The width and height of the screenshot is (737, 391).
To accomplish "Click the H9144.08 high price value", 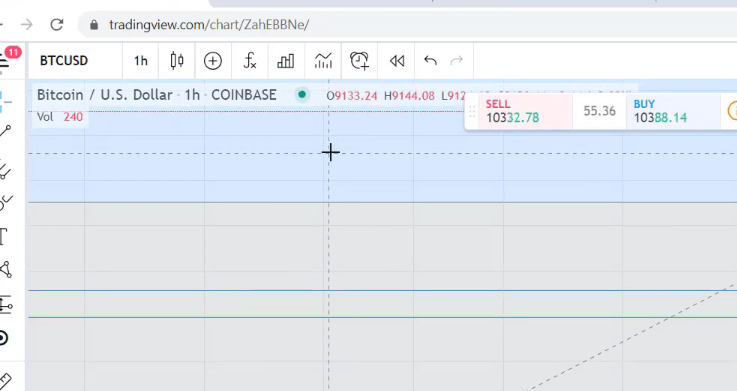I will (x=409, y=96).
